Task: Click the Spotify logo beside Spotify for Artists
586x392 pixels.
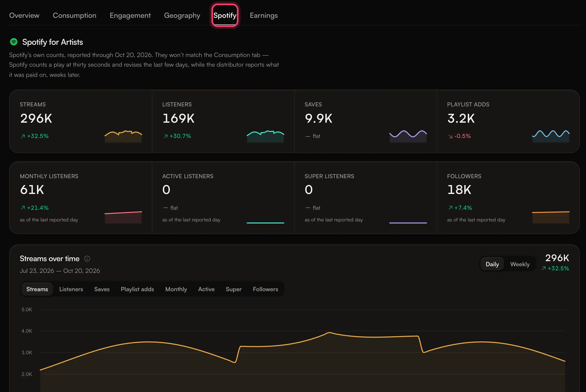Action: (14, 42)
